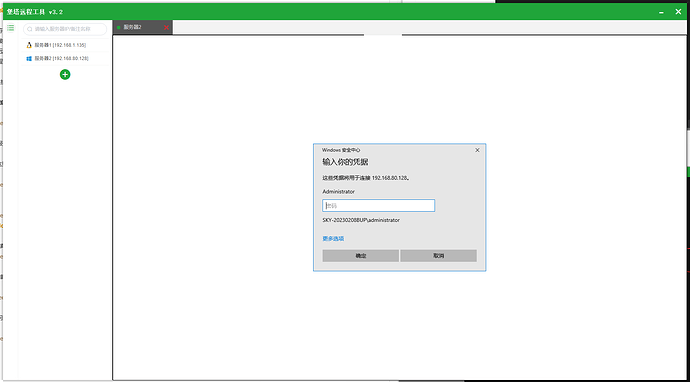Click the magnifier icon in server search box
The width and height of the screenshot is (690, 382).
click(x=30, y=29)
